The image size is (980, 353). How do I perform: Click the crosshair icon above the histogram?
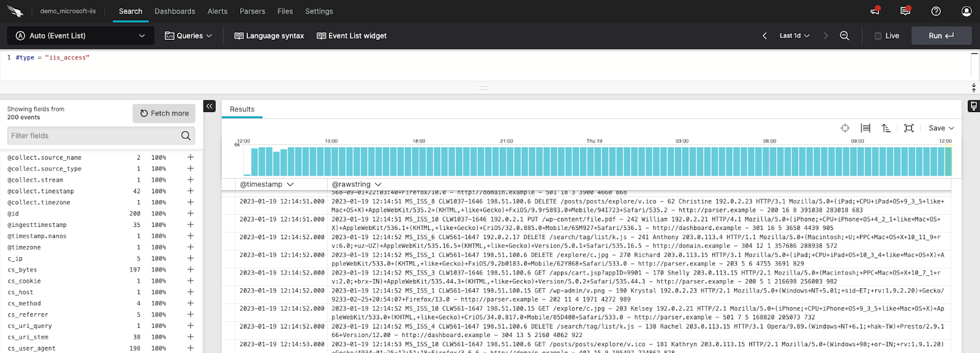click(x=845, y=128)
